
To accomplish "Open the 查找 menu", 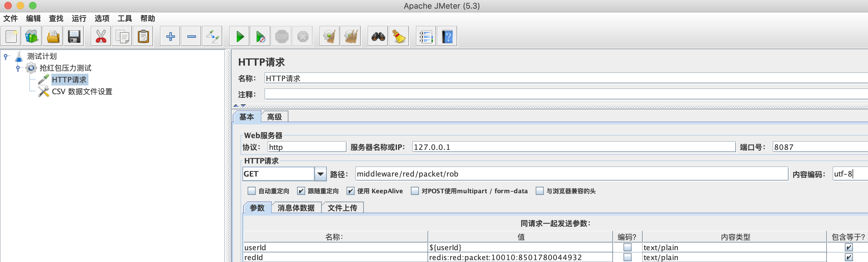I will point(56,19).
